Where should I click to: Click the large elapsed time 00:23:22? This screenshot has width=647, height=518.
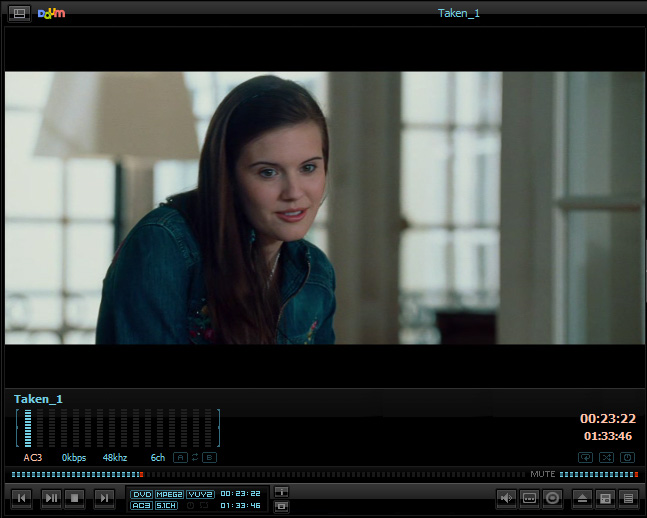click(x=607, y=419)
